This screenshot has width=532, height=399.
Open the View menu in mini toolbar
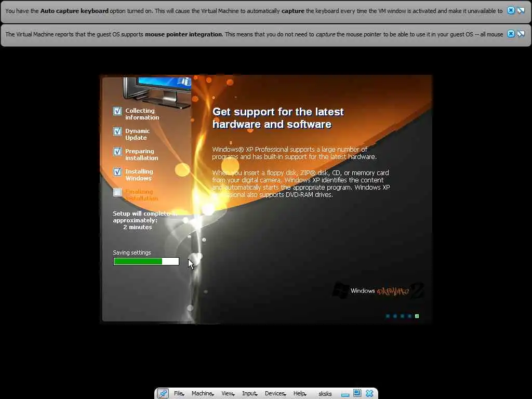[228, 394]
